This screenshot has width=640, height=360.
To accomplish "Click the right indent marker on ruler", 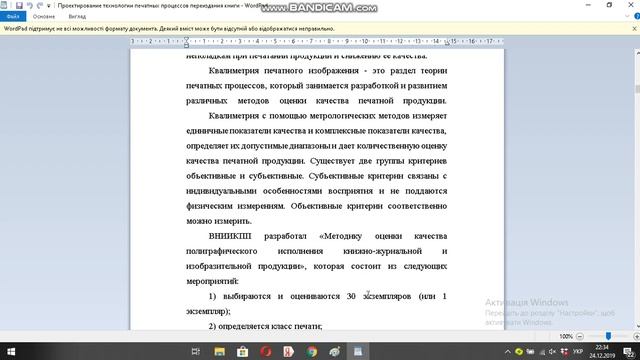I will pos(447,43).
